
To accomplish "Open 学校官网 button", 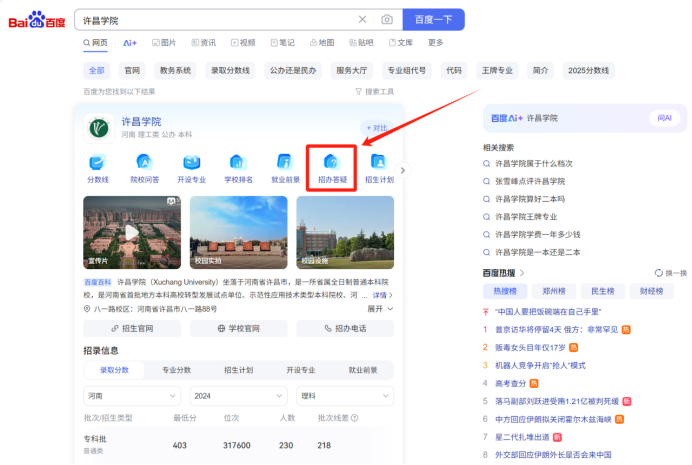I will coord(238,329).
